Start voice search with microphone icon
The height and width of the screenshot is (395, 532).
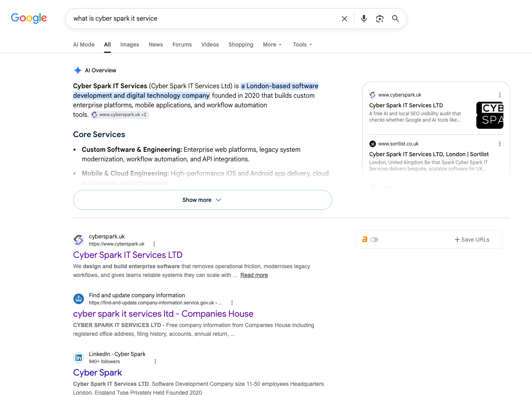coord(364,19)
